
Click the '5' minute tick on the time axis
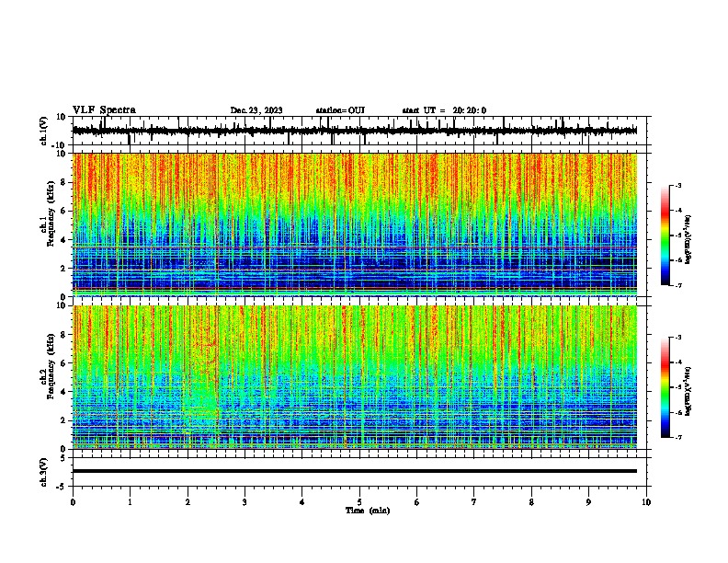click(x=359, y=502)
